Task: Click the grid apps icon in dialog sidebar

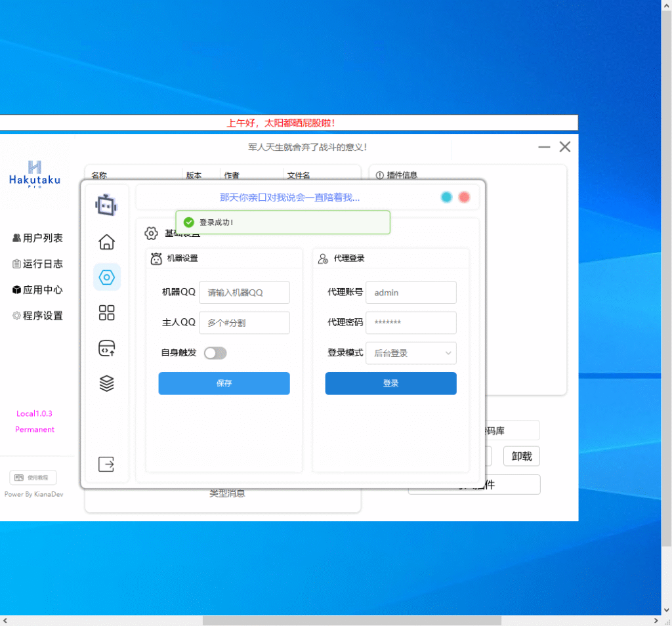Action: [106, 313]
